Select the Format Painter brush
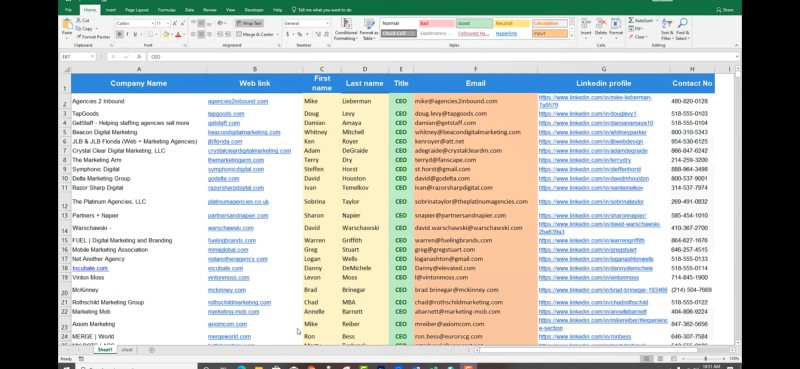Image resolution: width=800 pixels, height=369 pixels. pyautogui.click(x=79, y=37)
